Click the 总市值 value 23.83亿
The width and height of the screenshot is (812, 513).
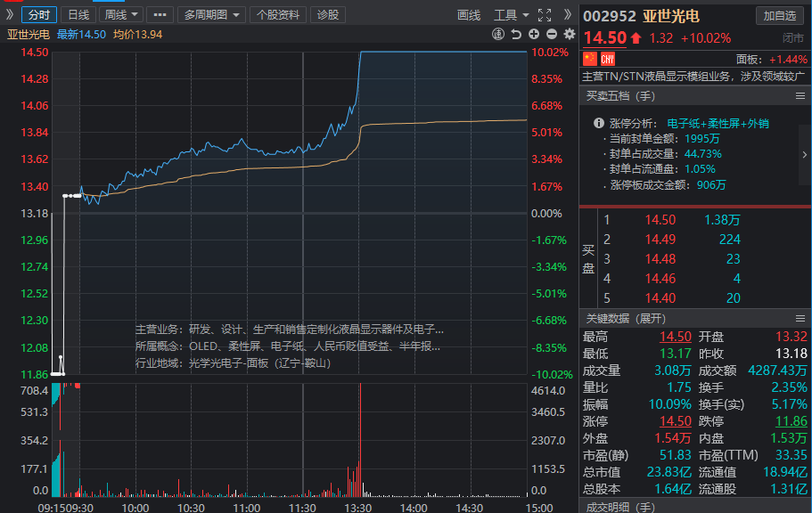tap(668, 472)
